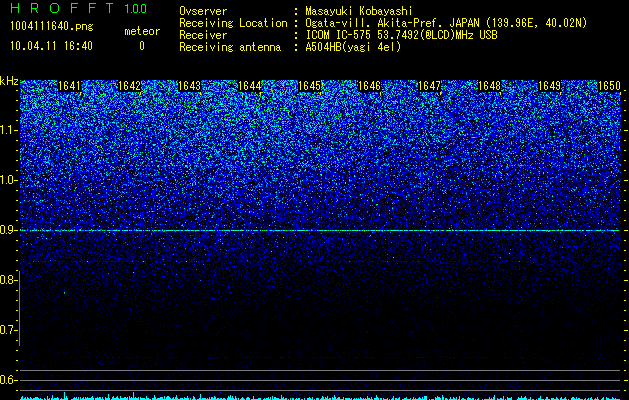The width and height of the screenshot is (629, 400).
Task: Click the 0.7 frequency axis label
Action: click(8, 330)
